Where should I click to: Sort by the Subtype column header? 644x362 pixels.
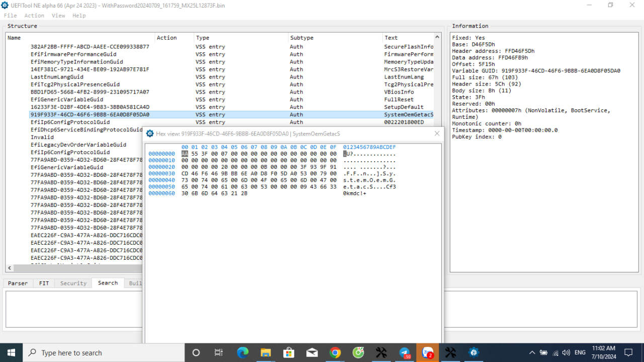point(302,38)
